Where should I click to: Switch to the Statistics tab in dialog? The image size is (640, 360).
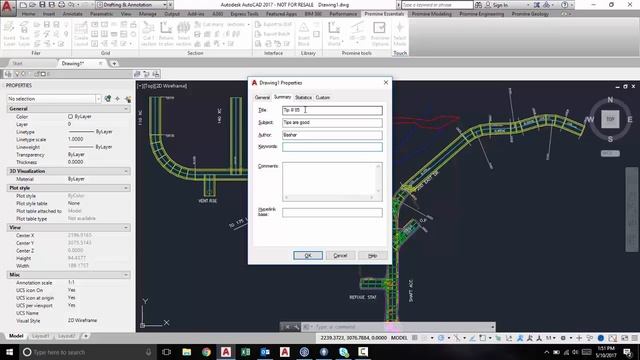click(x=303, y=98)
